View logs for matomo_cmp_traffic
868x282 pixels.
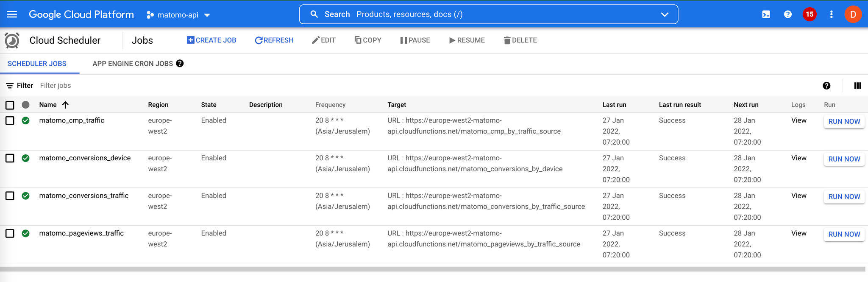pyautogui.click(x=798, y=120)
